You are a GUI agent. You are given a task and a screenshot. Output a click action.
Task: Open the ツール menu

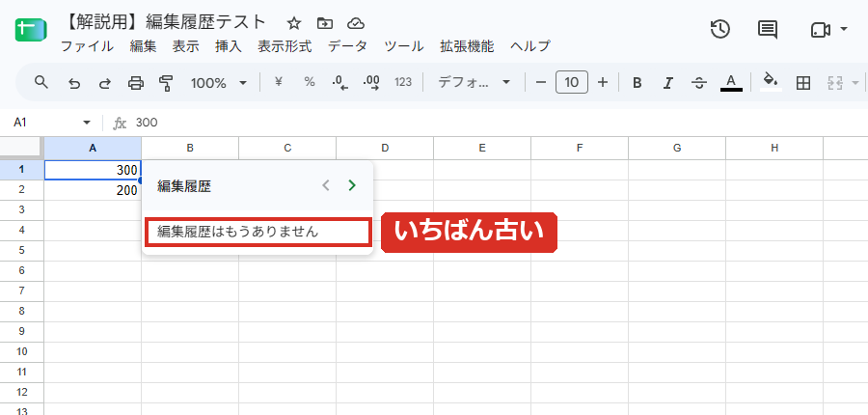click(x=404, y=46)
